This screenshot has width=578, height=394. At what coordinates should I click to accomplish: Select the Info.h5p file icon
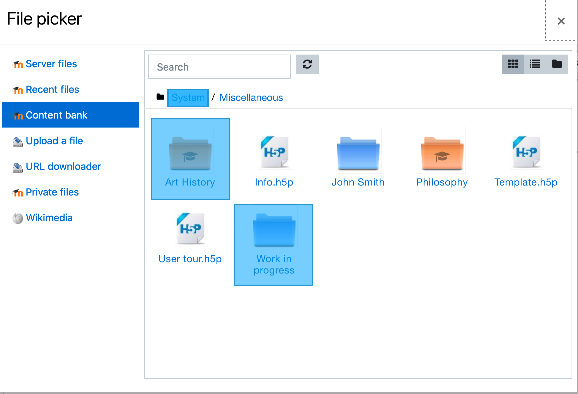point(274,151)
